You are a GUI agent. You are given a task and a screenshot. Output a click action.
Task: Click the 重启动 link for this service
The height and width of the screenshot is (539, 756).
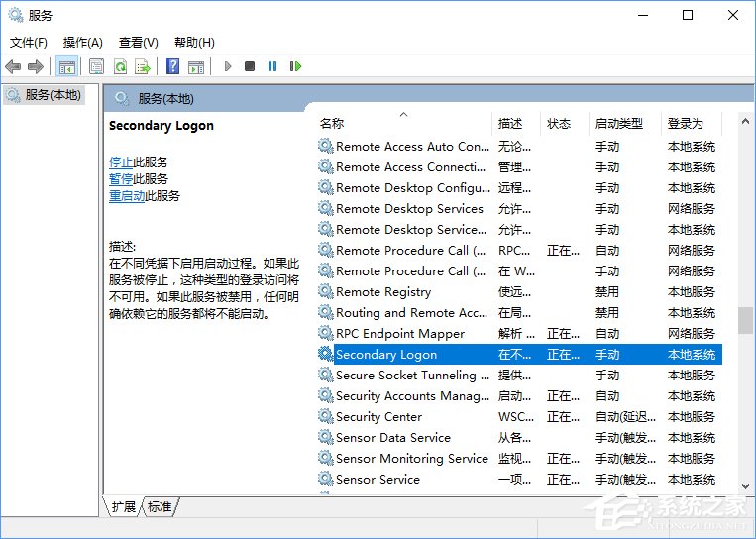(127, 195)
